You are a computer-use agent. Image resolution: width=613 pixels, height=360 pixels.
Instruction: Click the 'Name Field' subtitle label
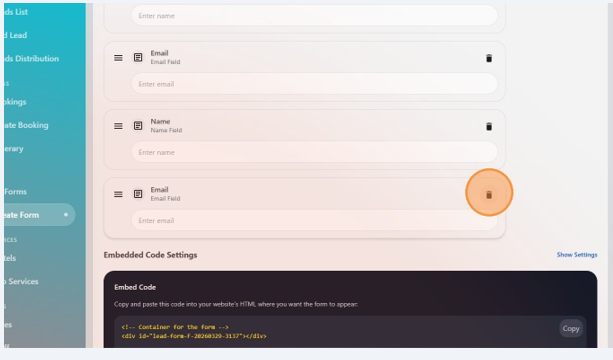click(166, 130)
